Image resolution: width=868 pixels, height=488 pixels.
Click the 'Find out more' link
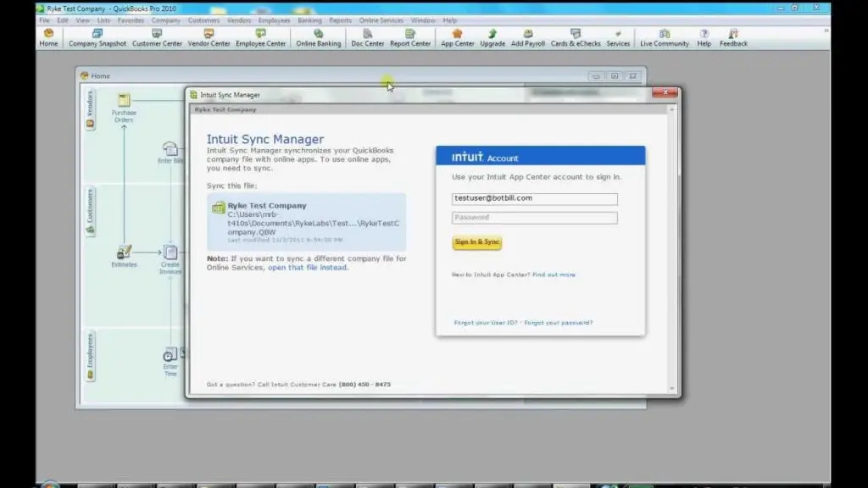pos(554,274)
